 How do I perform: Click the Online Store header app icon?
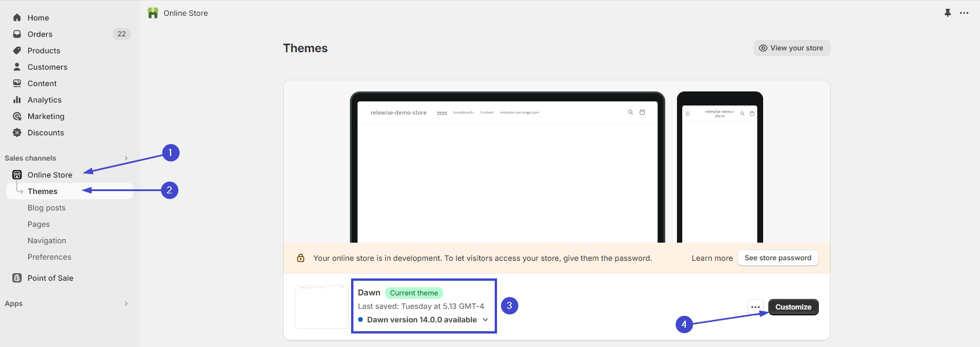[153, 13]
